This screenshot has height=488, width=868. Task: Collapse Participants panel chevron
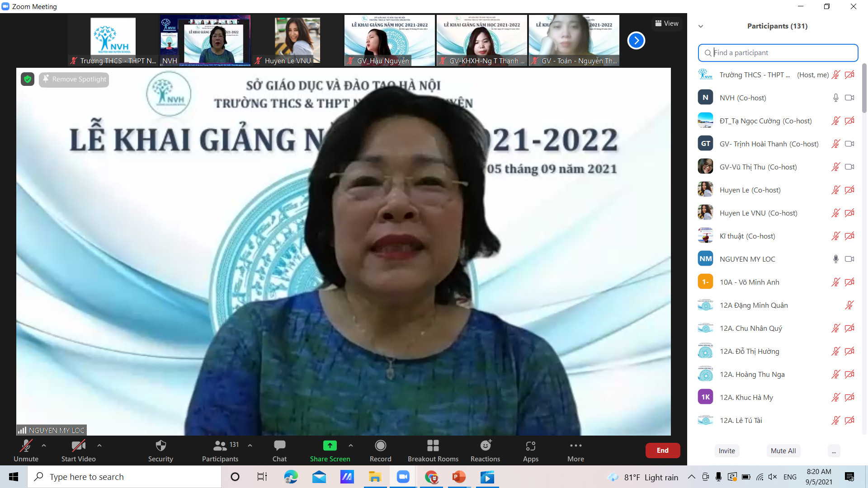point(701,26)
